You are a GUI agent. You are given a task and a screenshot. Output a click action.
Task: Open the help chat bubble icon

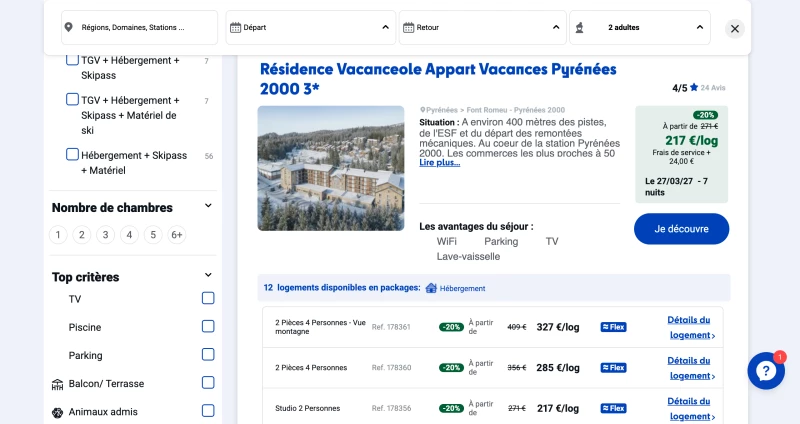point(766,370)
